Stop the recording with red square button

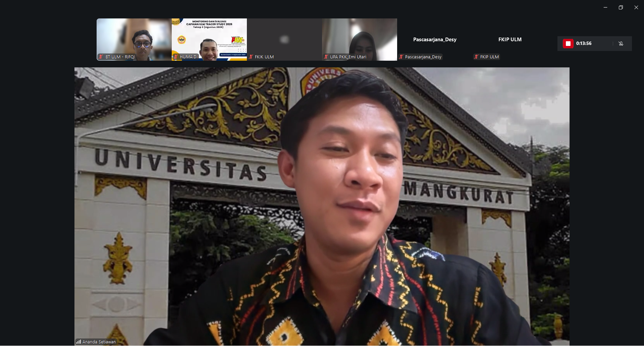point(568,44)
